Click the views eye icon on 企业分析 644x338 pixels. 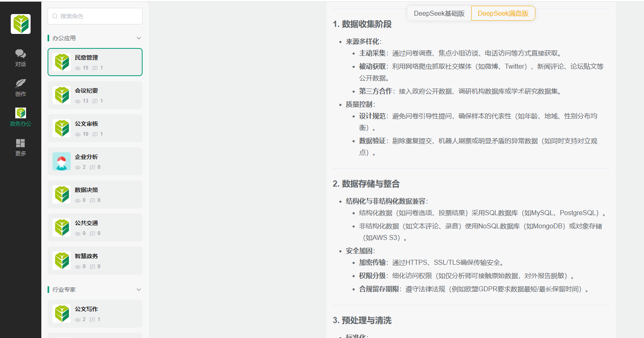pos(78,168)
